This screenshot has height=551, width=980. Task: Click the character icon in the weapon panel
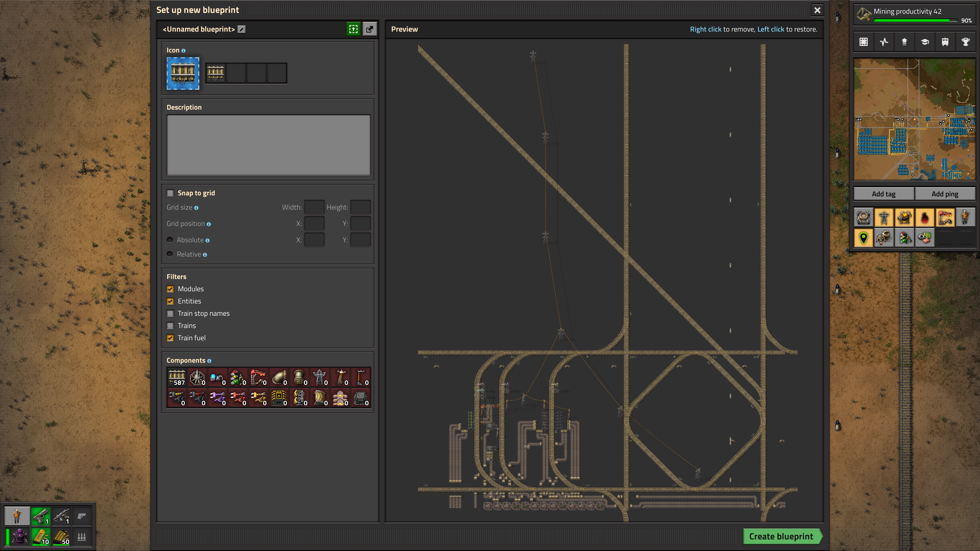17,516
